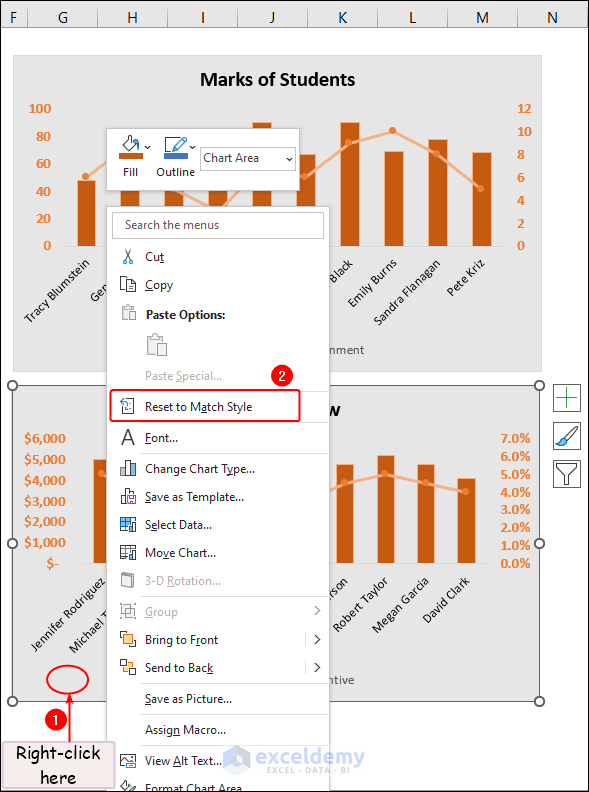Screen dimensions: 589x792
Task: Select column header H
Action: [132, 18]
